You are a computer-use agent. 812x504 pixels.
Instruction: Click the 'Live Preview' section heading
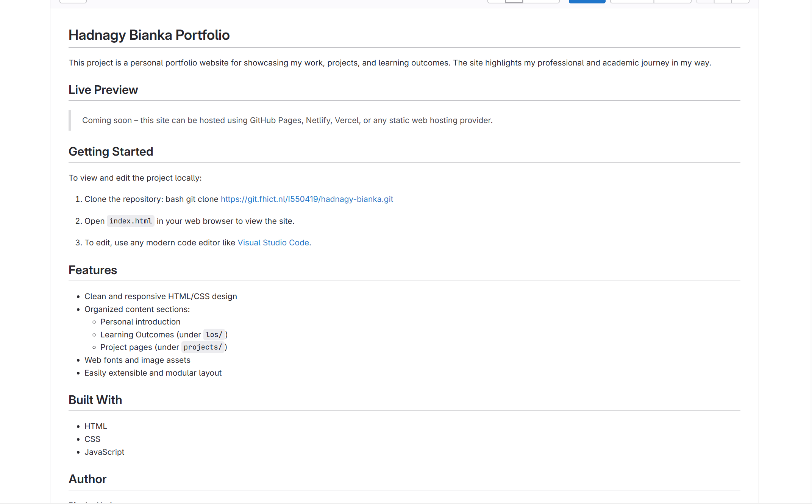(103, 90)
